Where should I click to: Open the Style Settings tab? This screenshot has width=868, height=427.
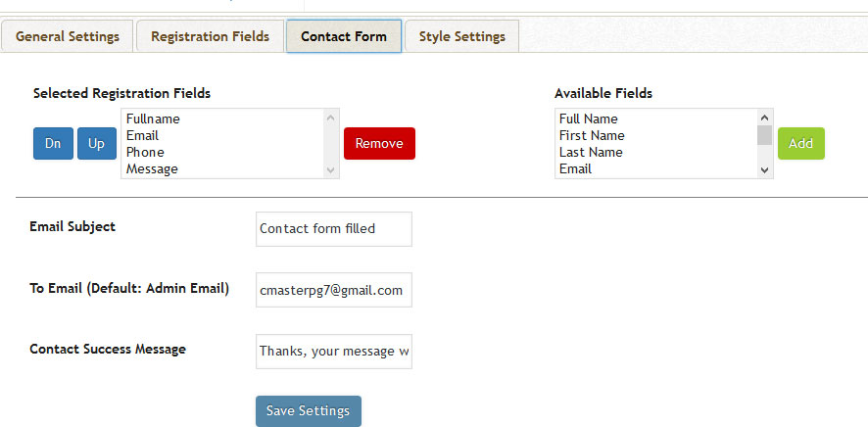(x=461, y=36)
